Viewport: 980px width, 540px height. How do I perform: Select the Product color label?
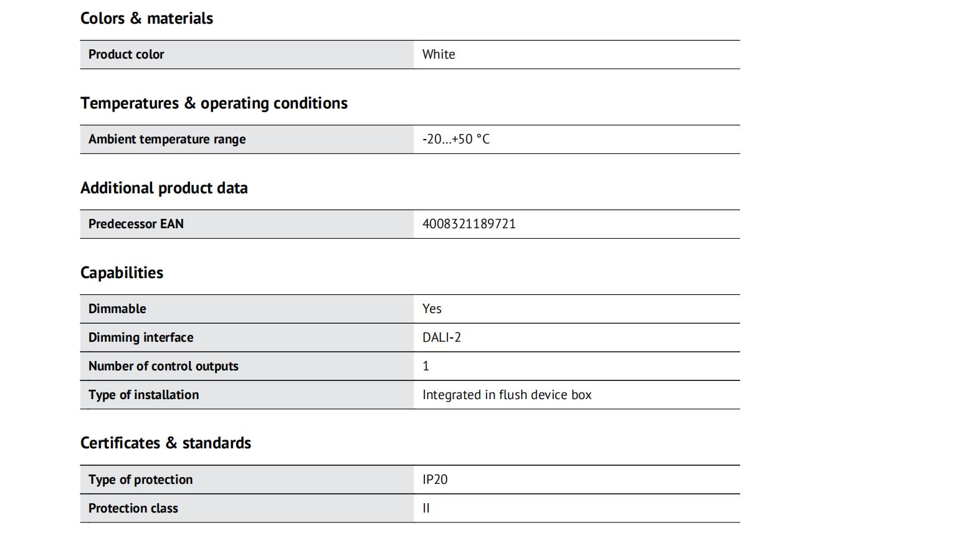coord(126,55)
